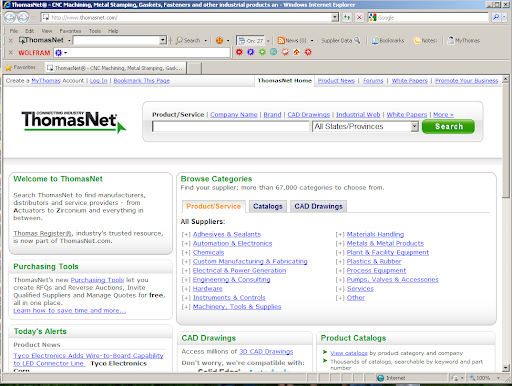Close the Wolfram toolbar with its X
The width and height of the screenshot is (512, 386).
pyautogui.click(x=11, y=53)
